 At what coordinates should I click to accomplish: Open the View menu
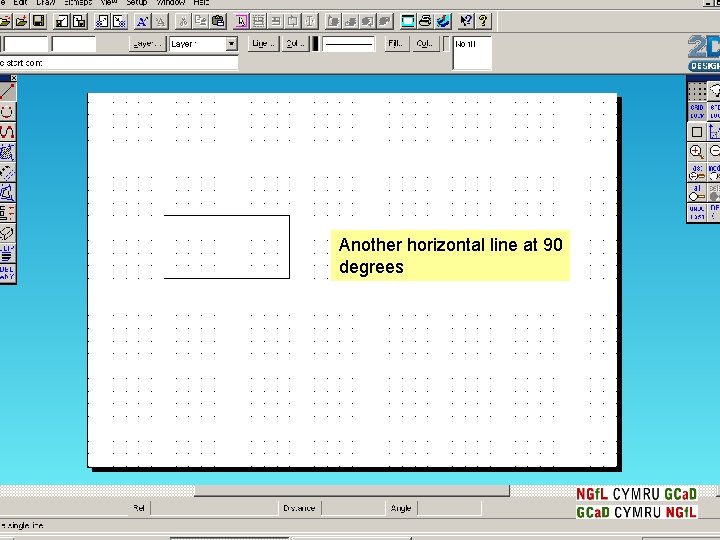point(109,2)
